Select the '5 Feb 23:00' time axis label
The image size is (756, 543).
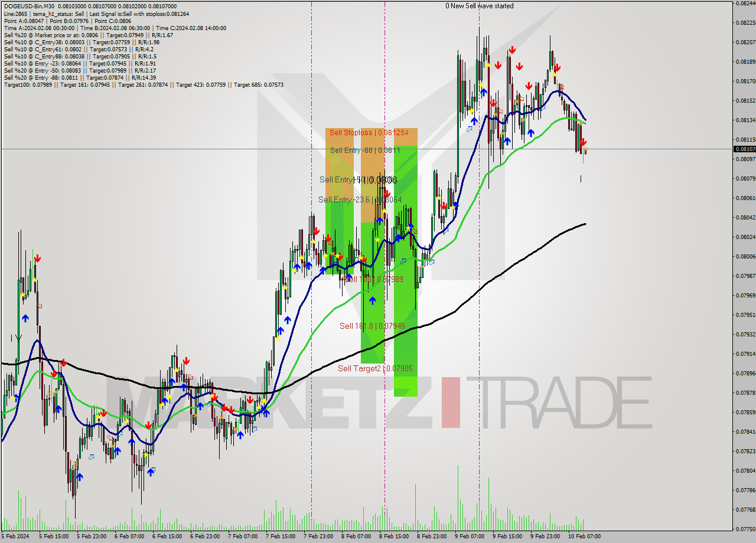tap(92, 537)
